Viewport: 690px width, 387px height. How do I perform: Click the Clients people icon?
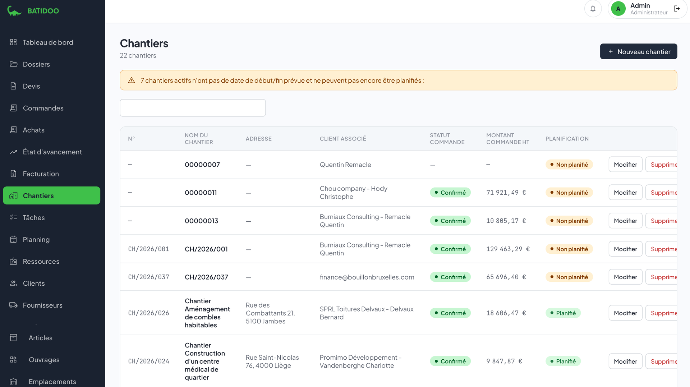(14, 284)
